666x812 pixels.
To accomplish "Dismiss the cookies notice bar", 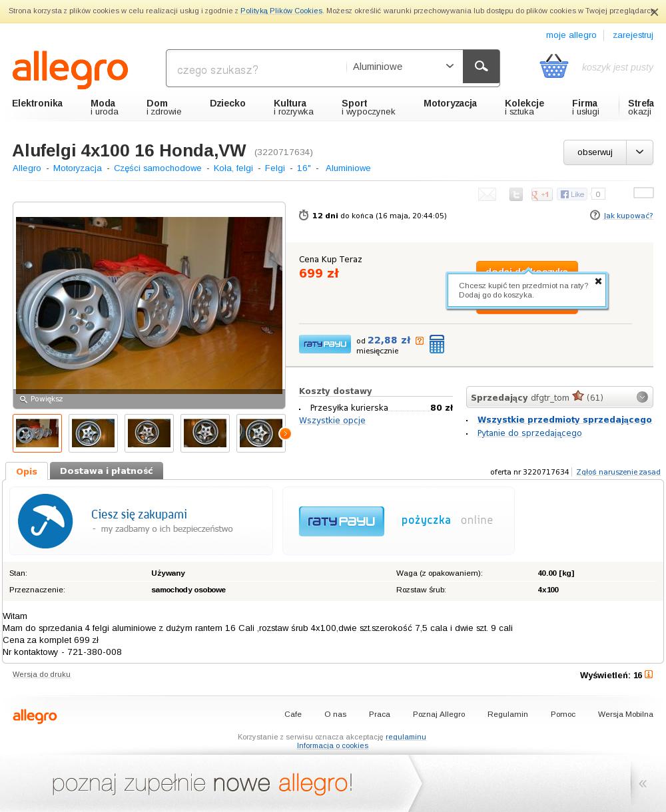I will click(x=654, y=12).
